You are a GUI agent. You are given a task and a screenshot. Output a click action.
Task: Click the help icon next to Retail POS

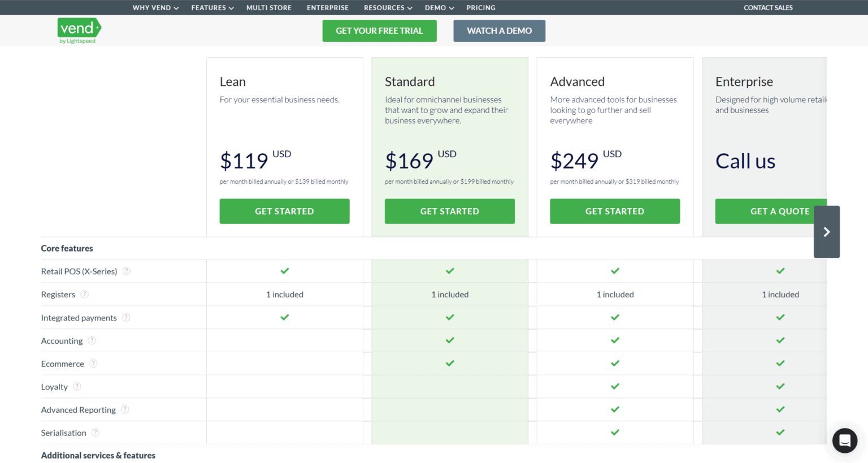[127, 271]
